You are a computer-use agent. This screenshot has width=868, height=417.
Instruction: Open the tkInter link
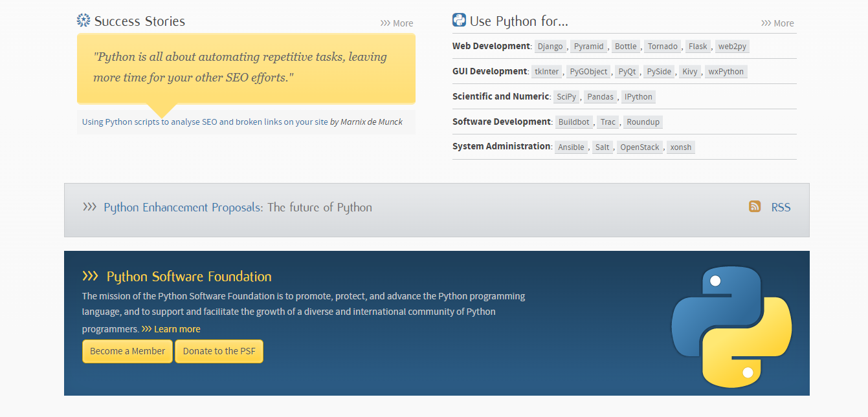(x=547, y=72)
